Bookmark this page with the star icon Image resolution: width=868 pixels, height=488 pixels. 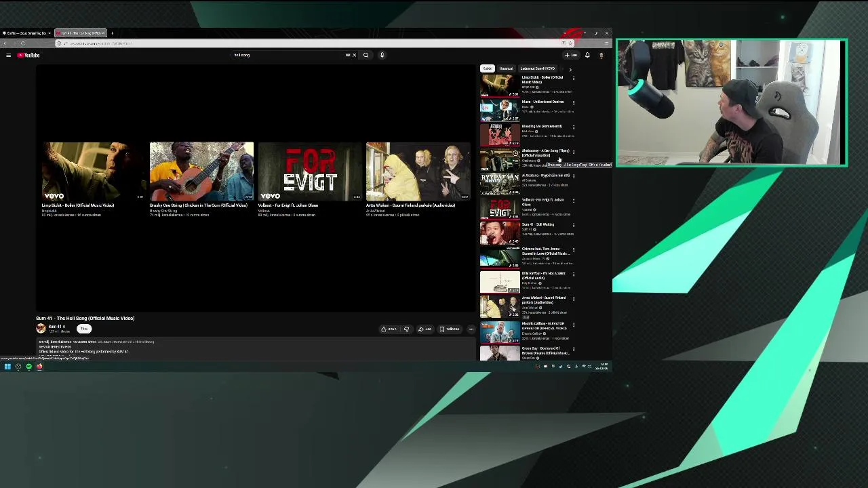point(570,43)
